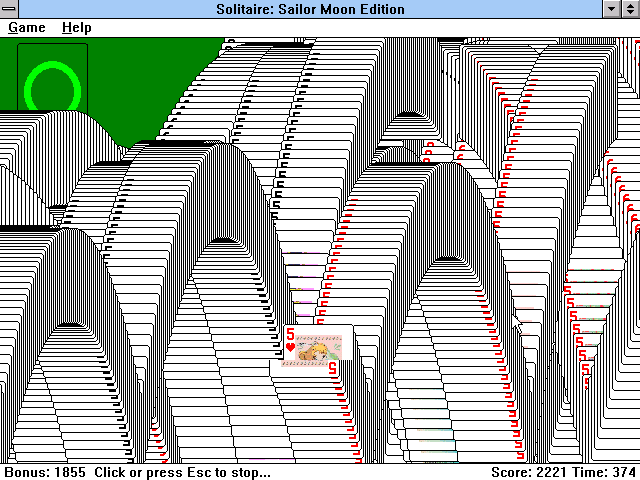Click 'Click or press Esc to stop' text
The image size is (640, 480).
tap(182, 472)
